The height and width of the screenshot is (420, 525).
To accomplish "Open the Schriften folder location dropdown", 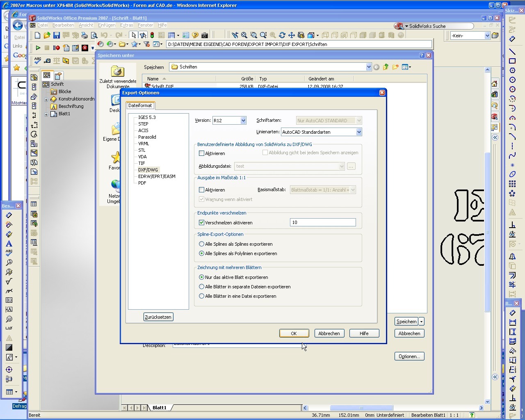I will 368,67.
